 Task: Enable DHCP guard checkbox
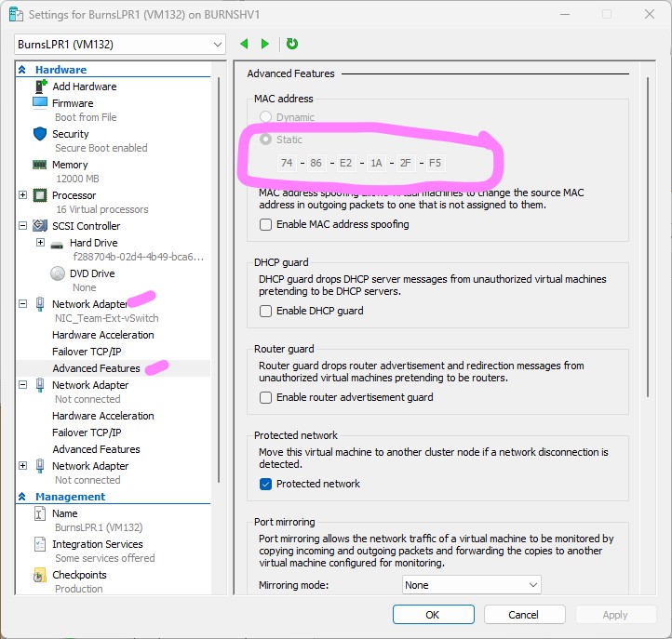pos(265,311)
